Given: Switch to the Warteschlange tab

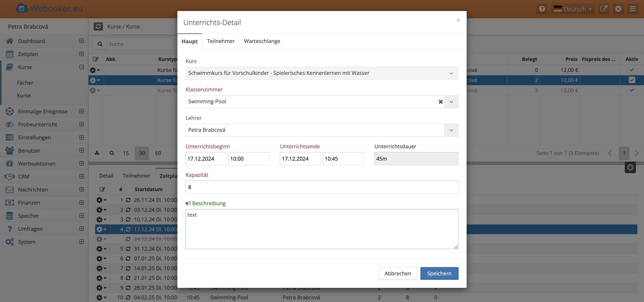Looking at the screenshot, I should tap(262, 41).
